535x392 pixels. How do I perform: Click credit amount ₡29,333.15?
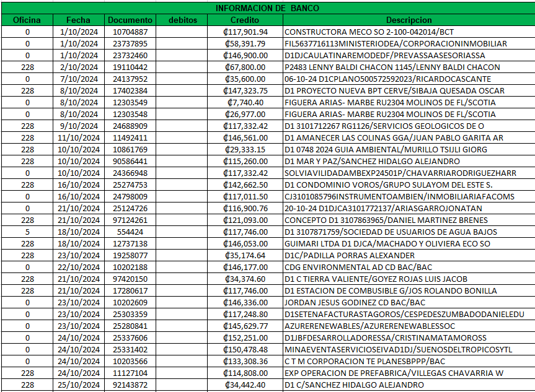(245, 150)
